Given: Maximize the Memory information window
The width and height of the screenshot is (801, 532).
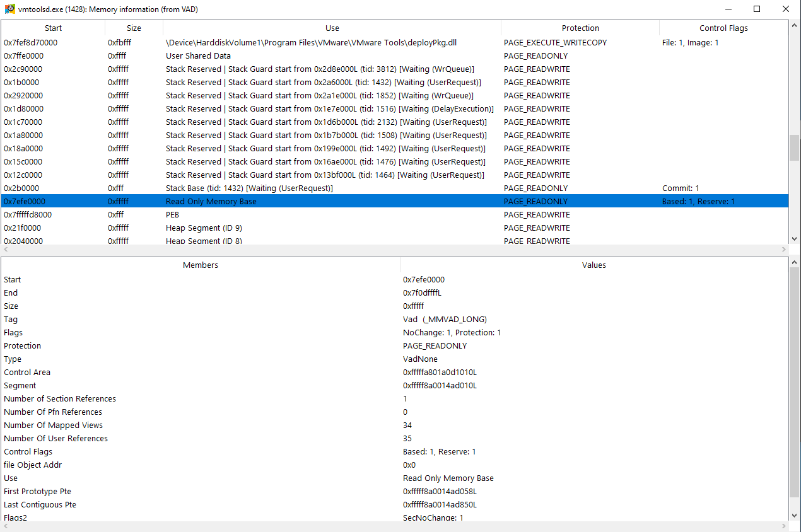Looking at the screenshot, I should pyautogui.click(x=757, y=9).
